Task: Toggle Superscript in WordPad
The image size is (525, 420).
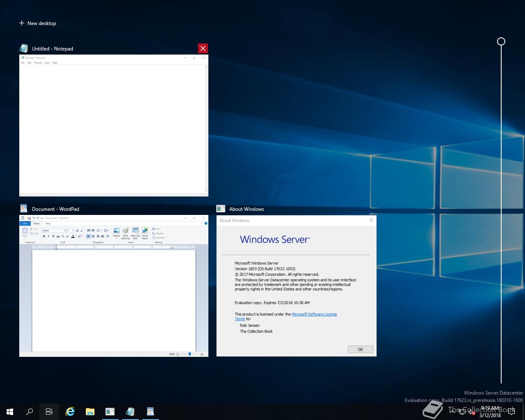Action: 67,236
